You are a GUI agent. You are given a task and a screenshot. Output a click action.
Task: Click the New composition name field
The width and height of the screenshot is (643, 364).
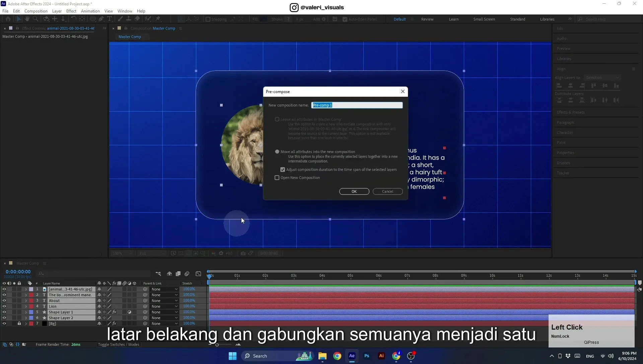click(x=357, y=105)
